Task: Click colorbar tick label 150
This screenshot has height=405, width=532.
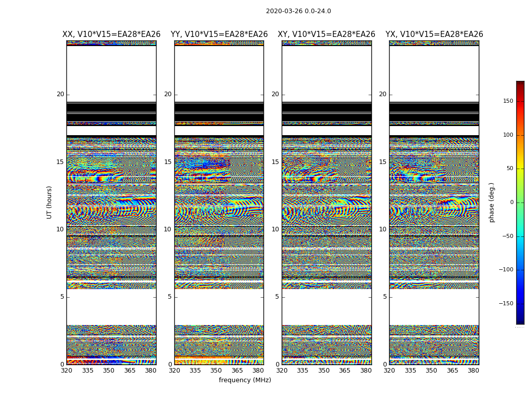Action: coord(508,101)
